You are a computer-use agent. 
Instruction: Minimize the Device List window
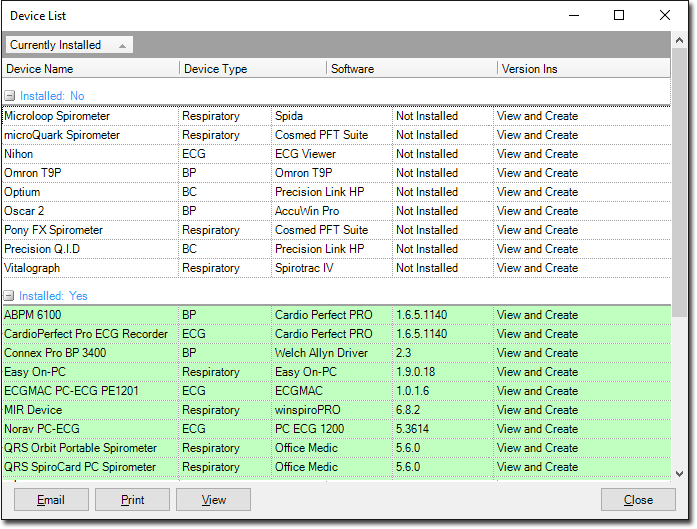573,15
